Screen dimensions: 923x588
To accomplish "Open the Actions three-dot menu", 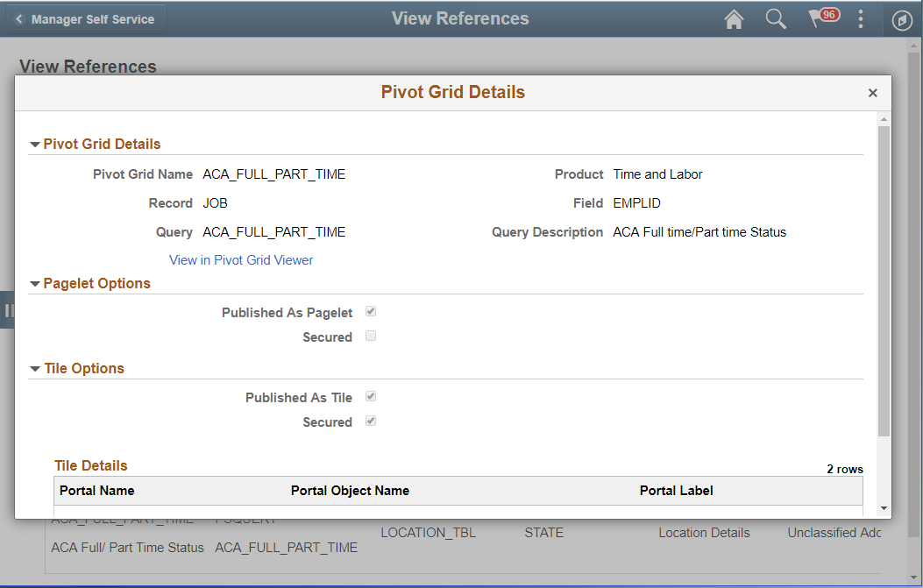I will (x=860, y=18).
